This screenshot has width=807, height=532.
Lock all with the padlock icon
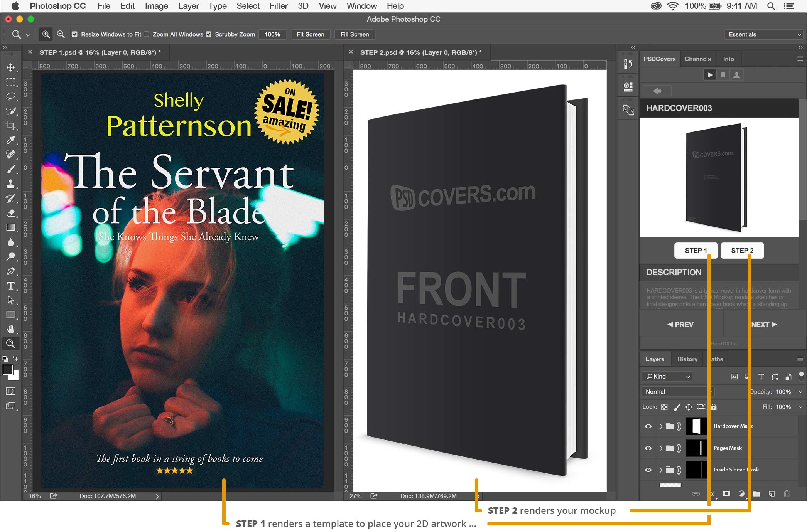click(714, 407)
